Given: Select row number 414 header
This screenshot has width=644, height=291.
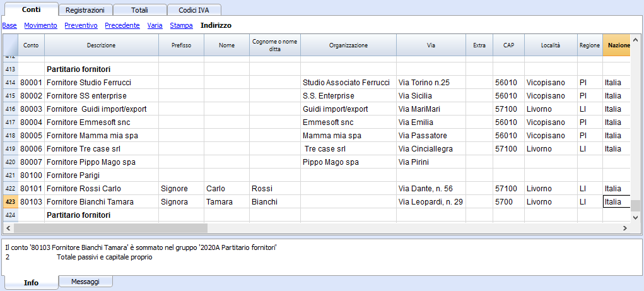Looking at the screenshot, I should [10, 83].
